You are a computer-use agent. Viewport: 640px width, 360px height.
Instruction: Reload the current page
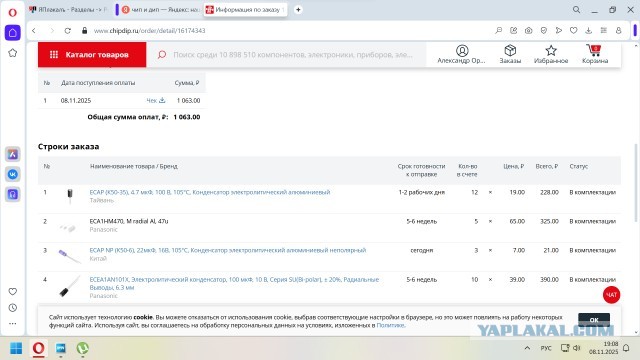pyautogui.click(x=68, y=31)
